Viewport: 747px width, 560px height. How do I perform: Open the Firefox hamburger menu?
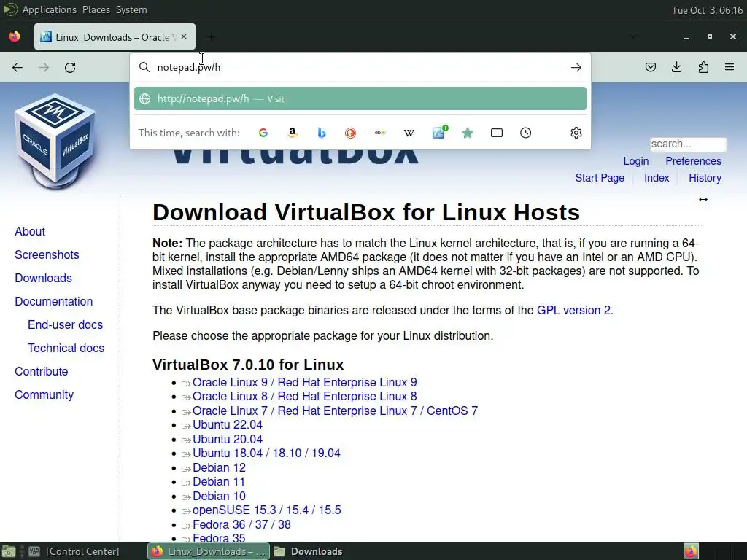pos(729,67)
